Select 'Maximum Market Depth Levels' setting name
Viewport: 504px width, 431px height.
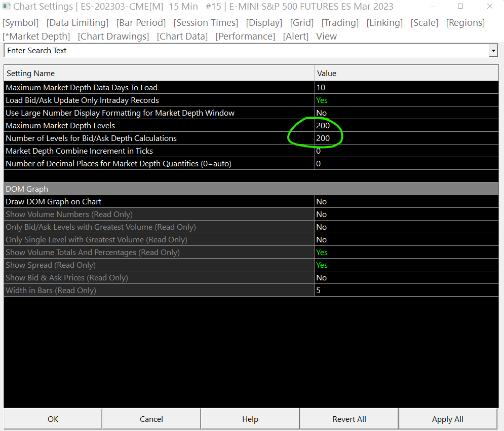(x=60, y=126)
